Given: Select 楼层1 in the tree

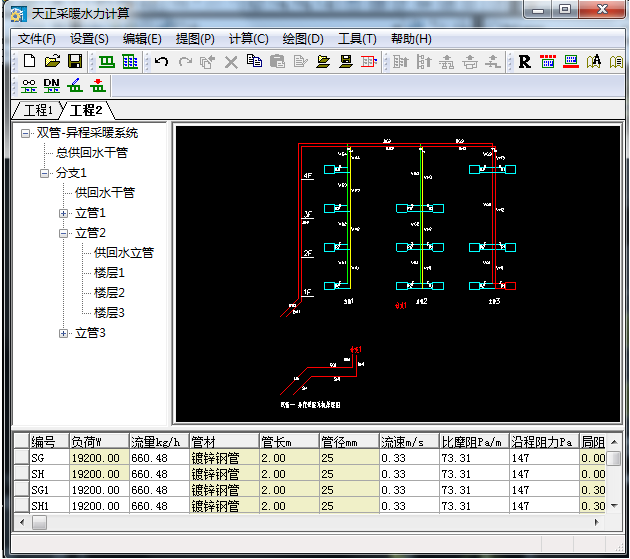Looking at the screenshot, I should coord(109,273).
